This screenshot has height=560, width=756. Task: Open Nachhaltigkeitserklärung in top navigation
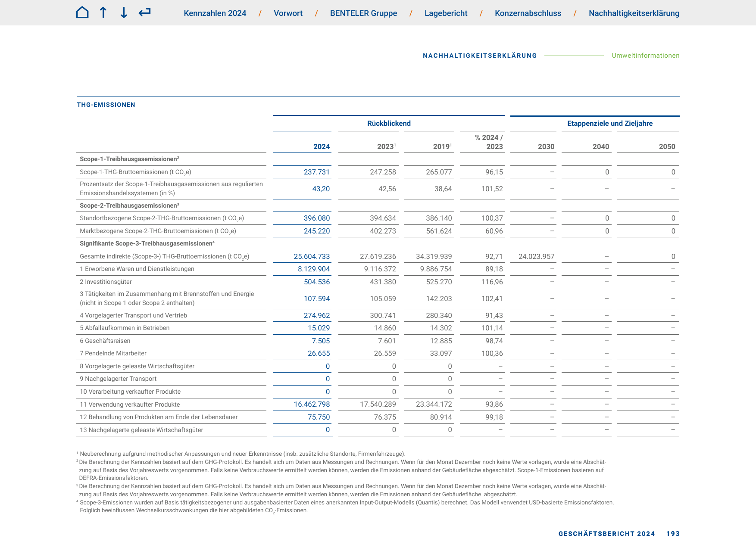[634, 13]
